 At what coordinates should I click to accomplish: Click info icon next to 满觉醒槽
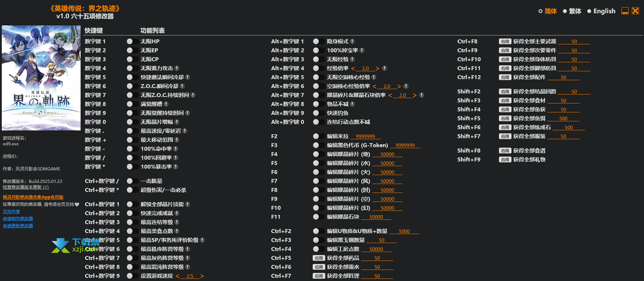click(166, 104)
